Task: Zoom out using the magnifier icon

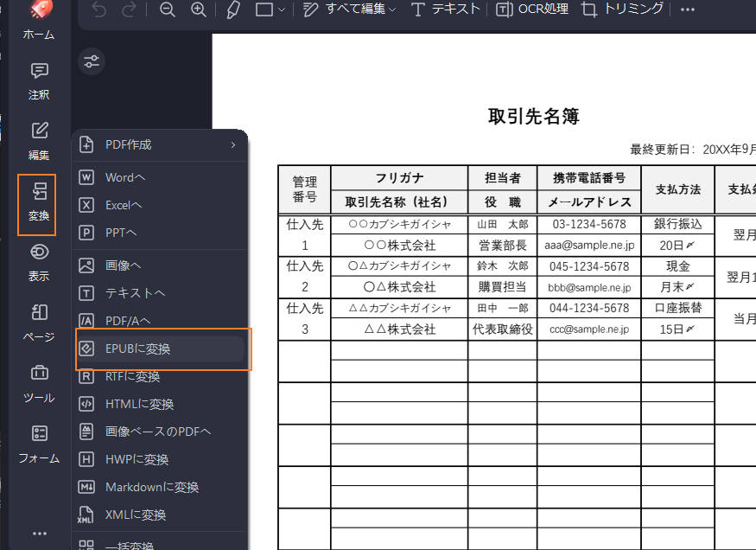Action: pyautogui.click(x=168, y=10)
